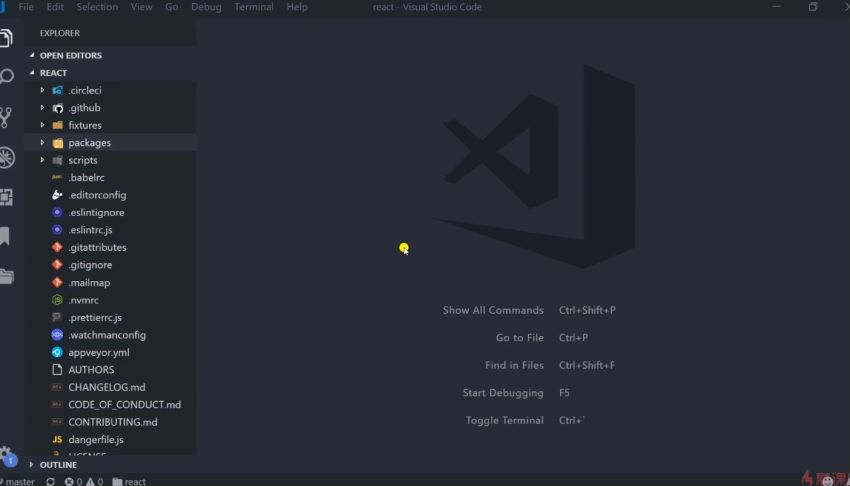Open the Terminal menu

click(253, 7)
